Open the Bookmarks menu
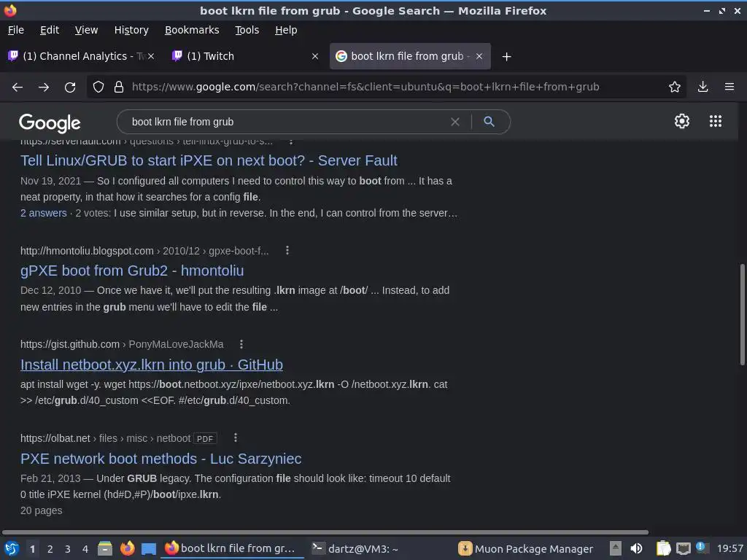 click(x=192, y=30)
